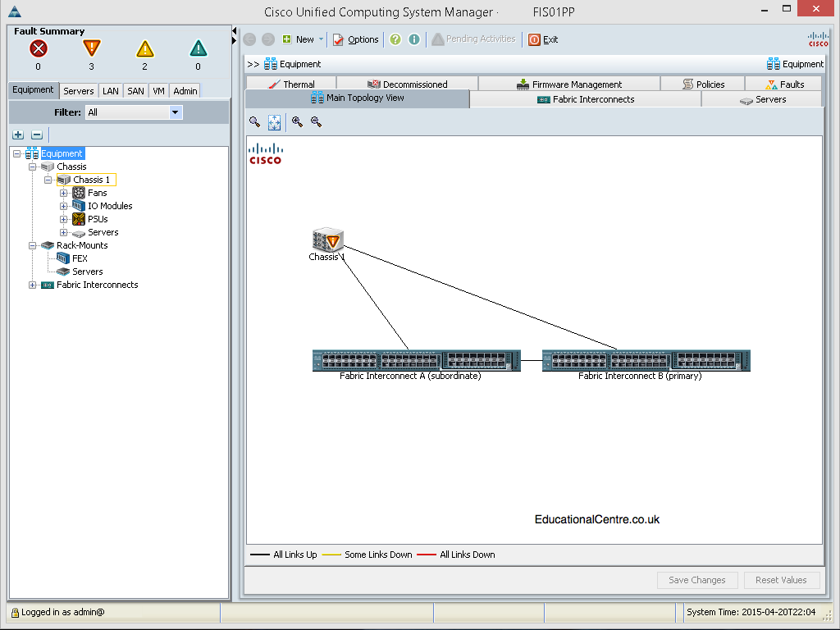Select Fabric Interconnects in the tree
Screen dimensions: 840x630
pyautogui.click(x=98, y=285)
